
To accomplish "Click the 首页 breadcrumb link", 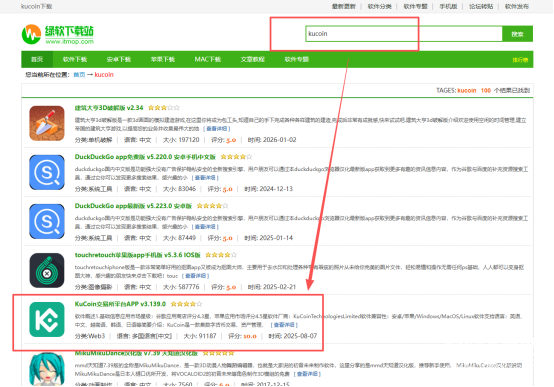I will 79,75.
